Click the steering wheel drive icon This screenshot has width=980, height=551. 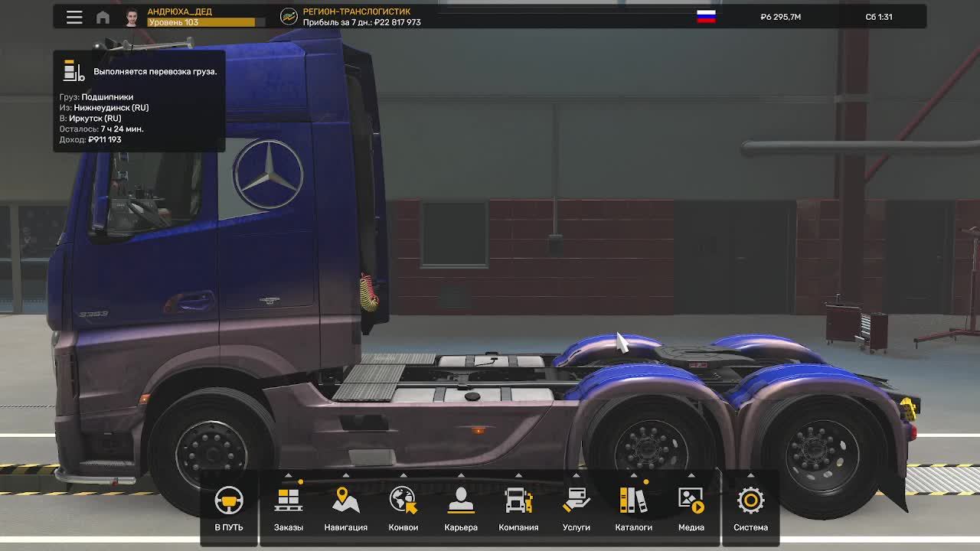click(228, 500)
